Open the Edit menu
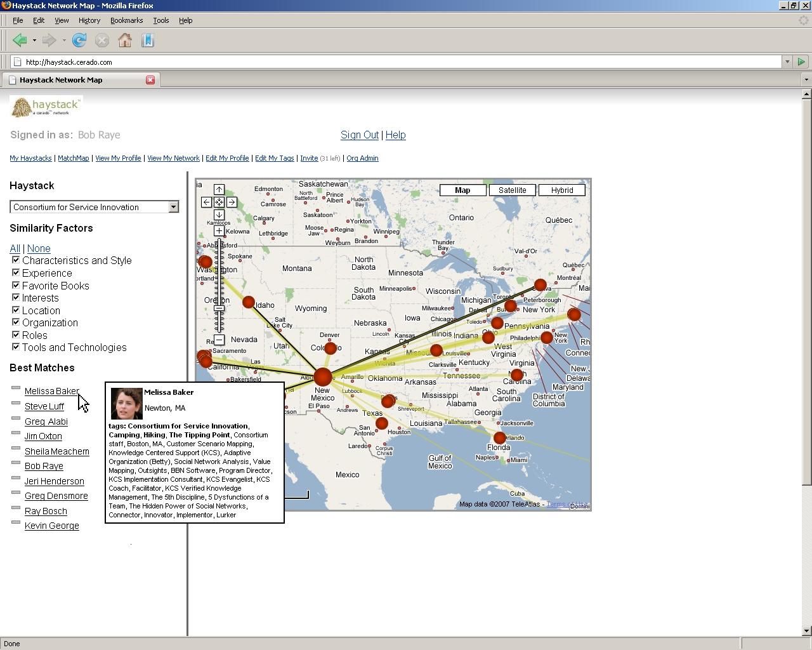The width and height of the screenshot is (812, 650). pos(39,20)
